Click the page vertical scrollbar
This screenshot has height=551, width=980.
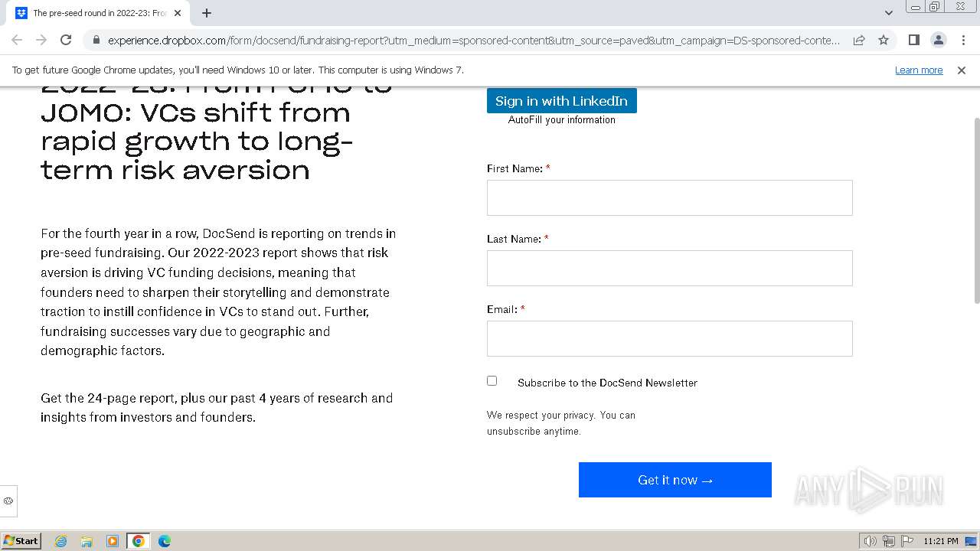coord(975,210)
